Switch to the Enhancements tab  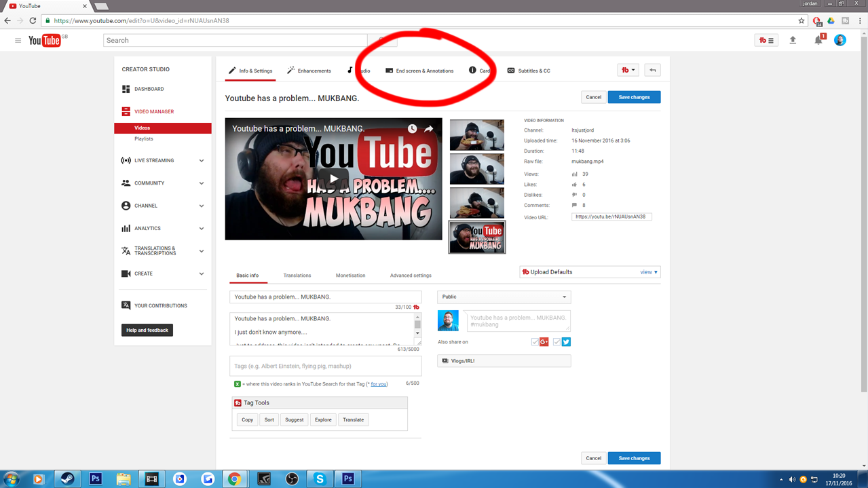[309, 71]
